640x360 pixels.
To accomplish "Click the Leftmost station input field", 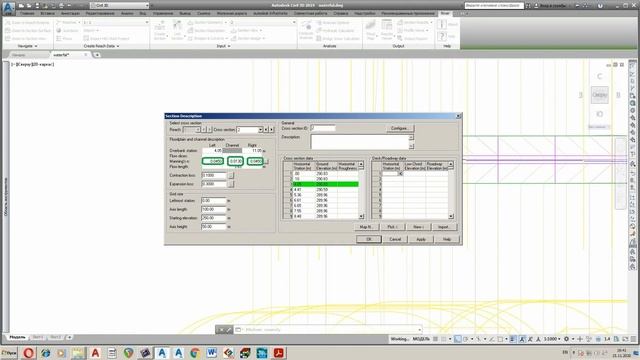I will pyautogui.click(x=214, y=201).
